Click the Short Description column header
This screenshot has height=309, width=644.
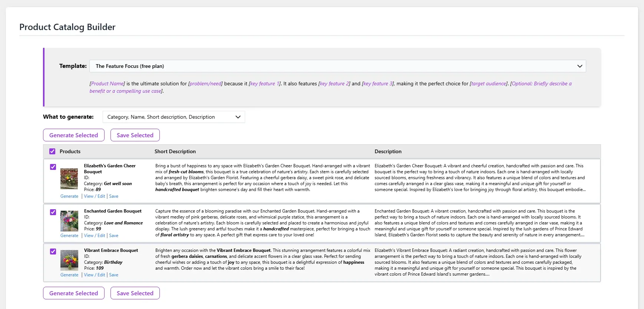[x=175, y=151]
